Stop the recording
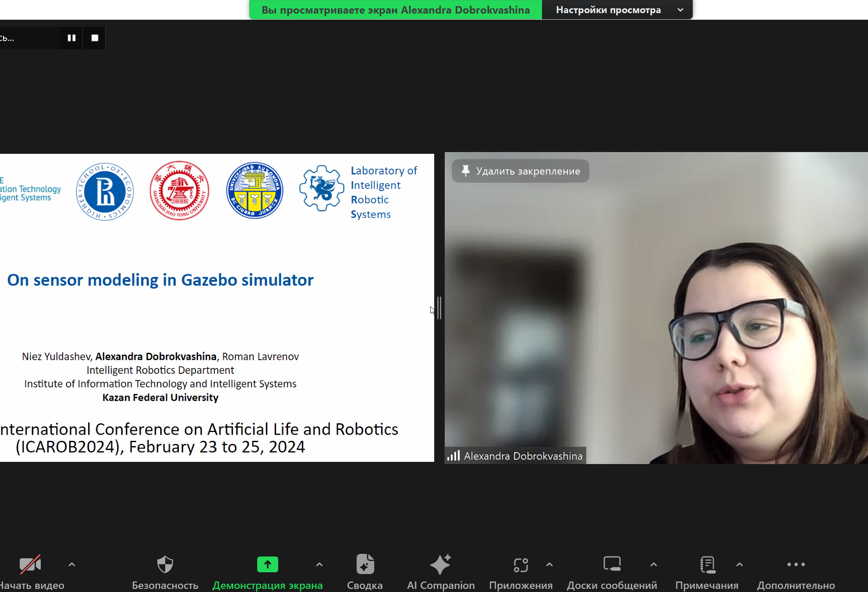 coord(95,38)
